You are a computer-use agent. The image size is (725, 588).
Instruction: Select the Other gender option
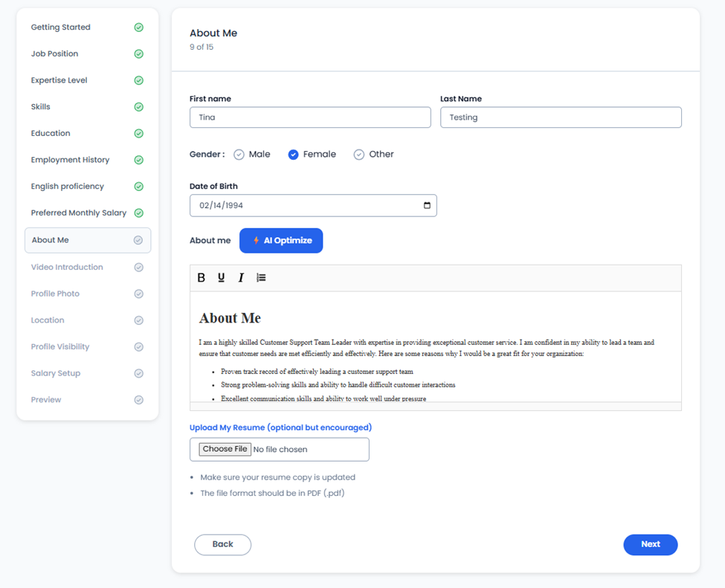(359, 155)
